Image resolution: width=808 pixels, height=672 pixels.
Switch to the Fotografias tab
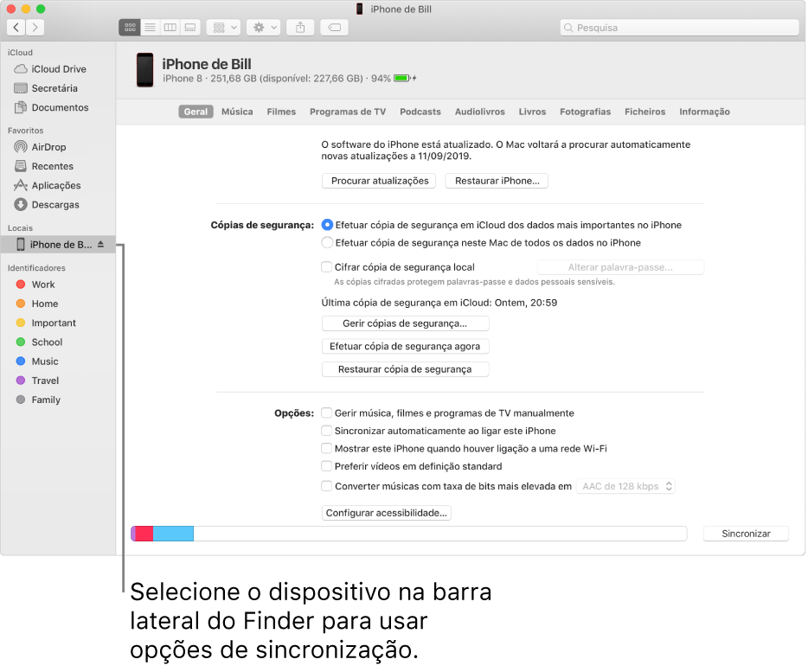pos(586,112)
